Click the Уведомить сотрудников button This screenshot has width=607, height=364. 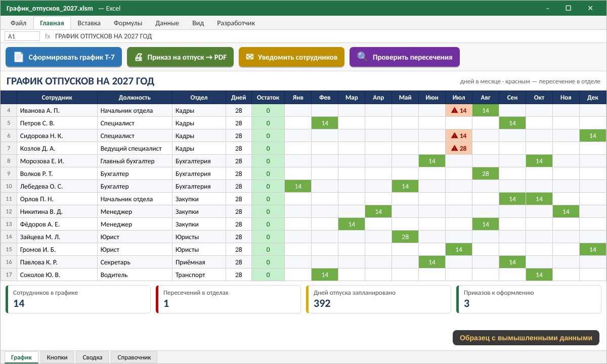pyautogui.click(x=291, y=57)
